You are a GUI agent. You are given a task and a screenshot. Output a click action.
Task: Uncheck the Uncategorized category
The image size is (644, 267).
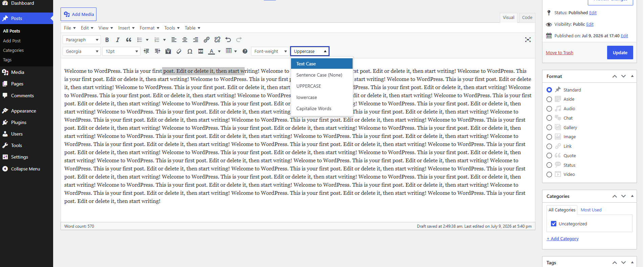554,224
